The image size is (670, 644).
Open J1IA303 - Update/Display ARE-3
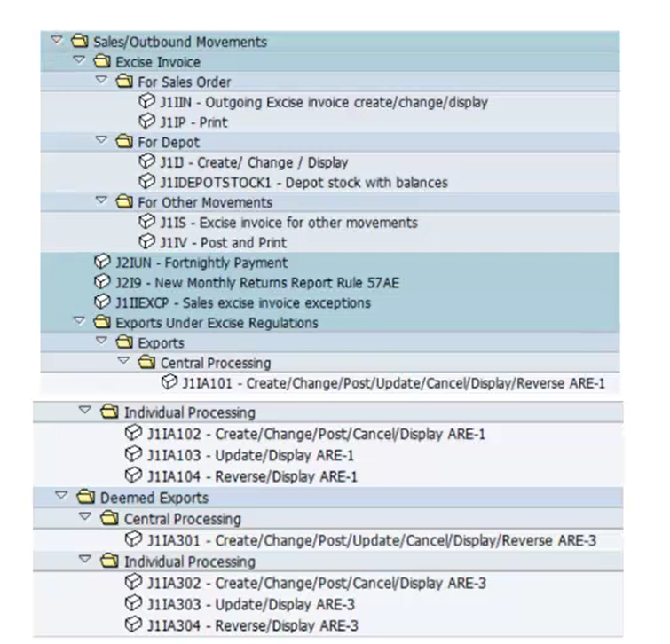251,605
